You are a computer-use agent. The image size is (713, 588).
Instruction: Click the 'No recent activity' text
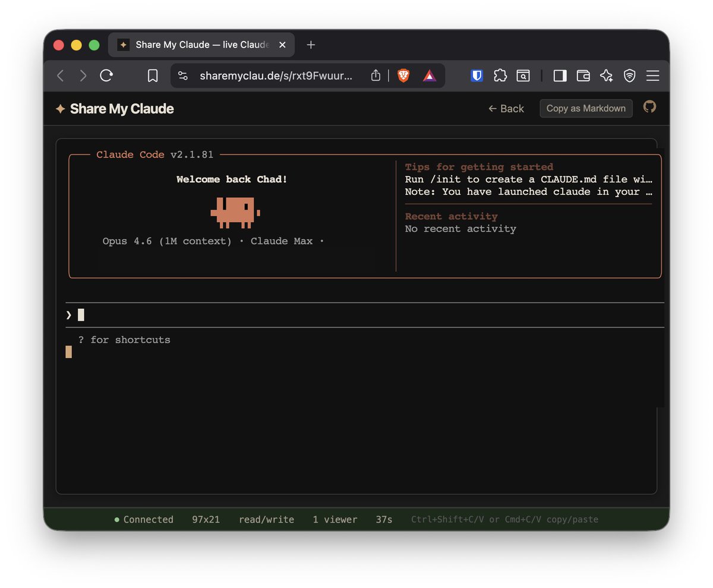[x=460, y=229]
